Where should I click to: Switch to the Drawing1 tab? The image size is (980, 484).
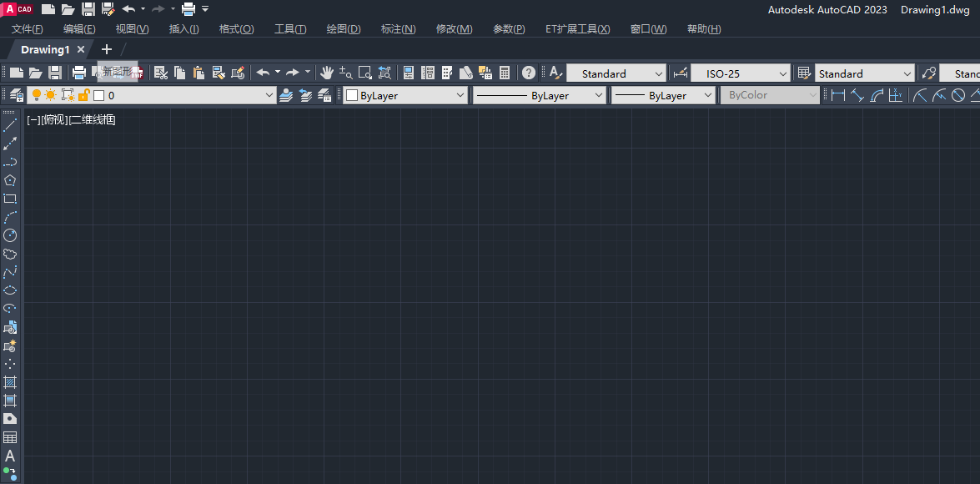(x=45, y=50)
